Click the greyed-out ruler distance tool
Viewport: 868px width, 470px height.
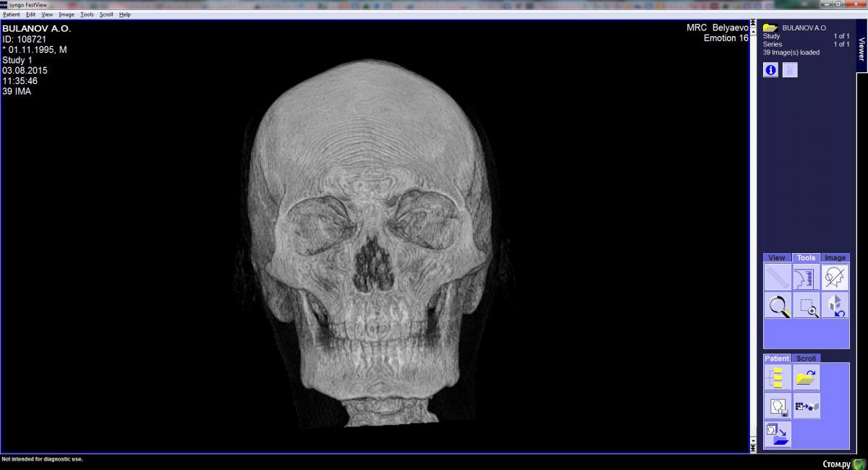point(778,277)
